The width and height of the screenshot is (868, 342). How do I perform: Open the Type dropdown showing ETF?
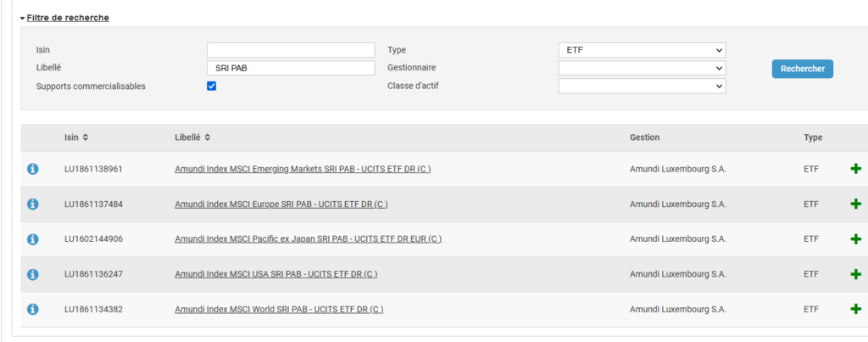click(x=643, y=50)
